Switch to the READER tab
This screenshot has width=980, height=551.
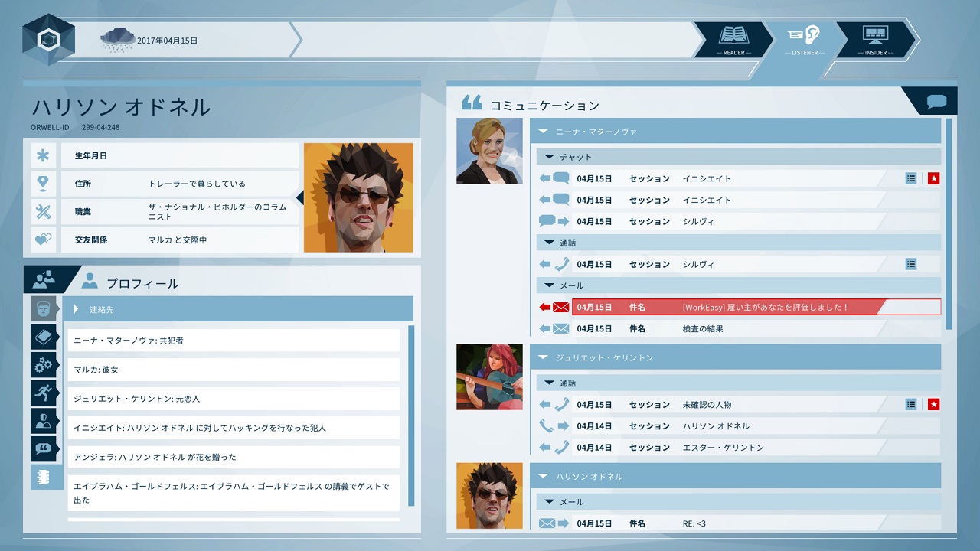click(x=733, y=39)
